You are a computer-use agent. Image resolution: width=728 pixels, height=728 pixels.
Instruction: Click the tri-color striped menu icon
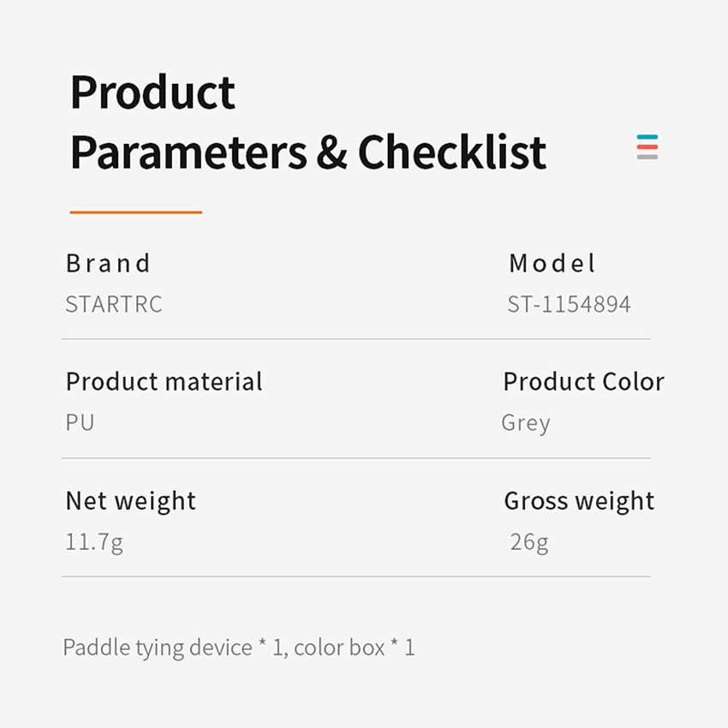tap(647, 147)
